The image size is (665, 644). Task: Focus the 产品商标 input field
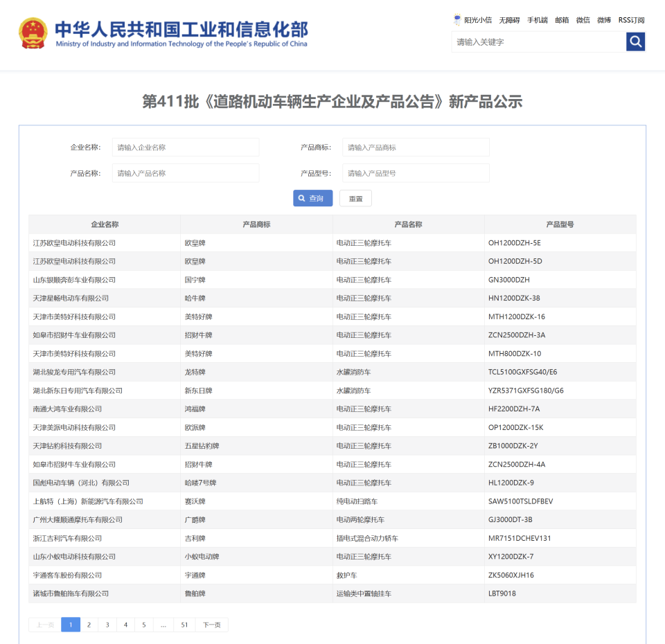(x=416, y=147)
